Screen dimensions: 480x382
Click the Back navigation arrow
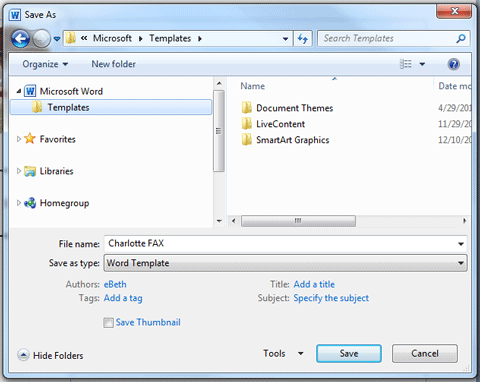pos(20,39)
